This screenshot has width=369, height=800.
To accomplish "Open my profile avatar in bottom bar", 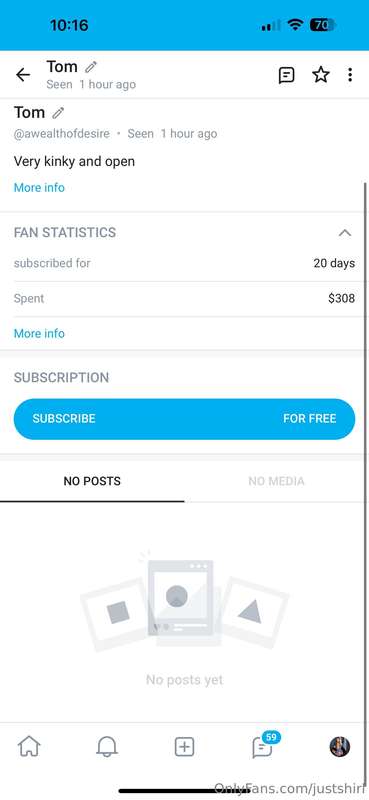I will (339, 747).
